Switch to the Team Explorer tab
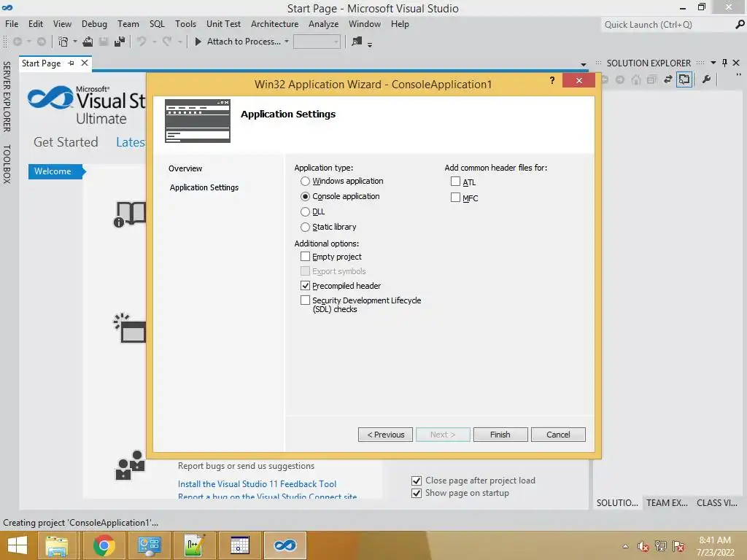747x560 pixels. (667, 503)
